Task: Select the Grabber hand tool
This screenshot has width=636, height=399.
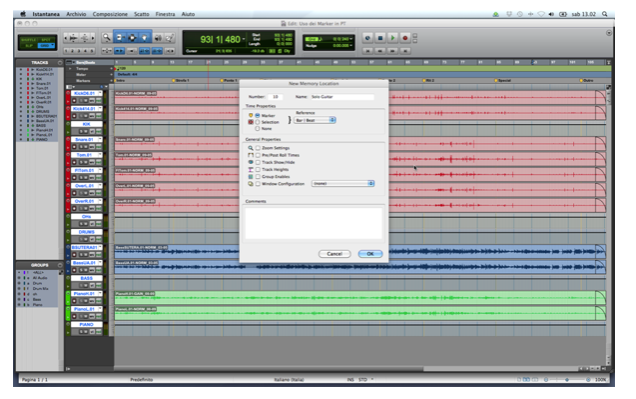Action: point(145,38)
